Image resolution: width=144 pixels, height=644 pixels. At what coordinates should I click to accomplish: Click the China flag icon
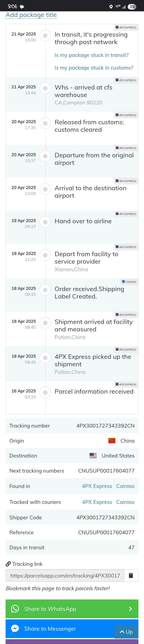pos(112,441)
